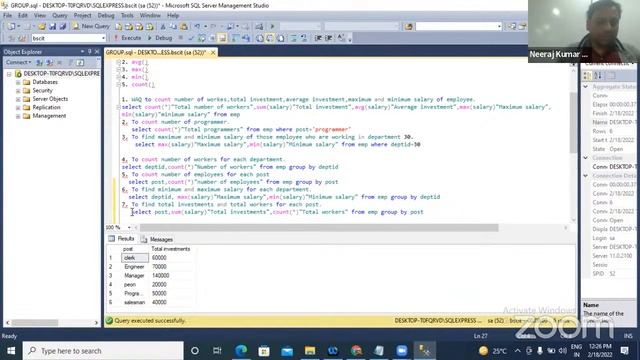Click the 'Total investments' column header
Image resolution: width=640 pixels, height=360 pixels.
pos(171,249)
